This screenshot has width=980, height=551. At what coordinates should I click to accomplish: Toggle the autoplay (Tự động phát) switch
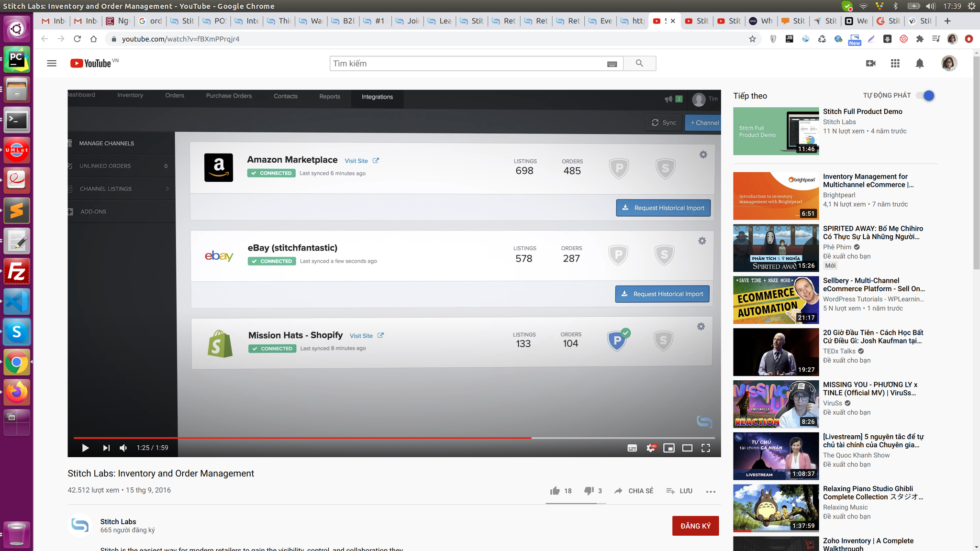[928, 96]
